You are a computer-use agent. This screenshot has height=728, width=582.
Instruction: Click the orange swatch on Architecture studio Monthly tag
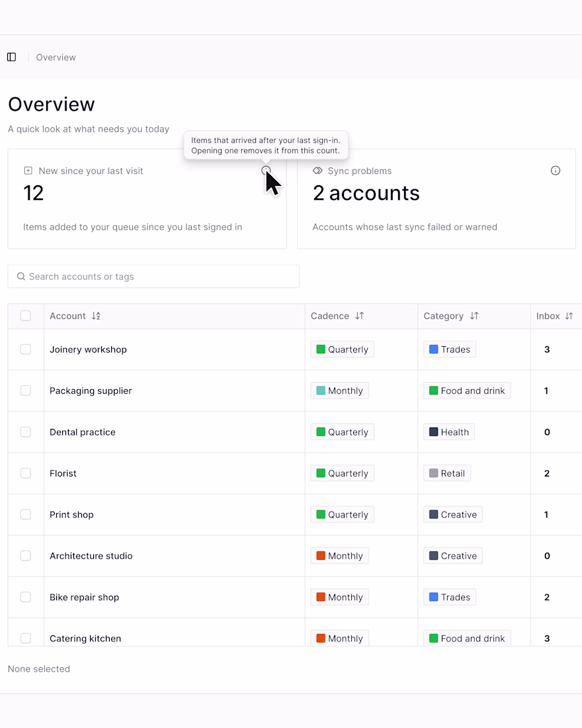click(321, 556)
